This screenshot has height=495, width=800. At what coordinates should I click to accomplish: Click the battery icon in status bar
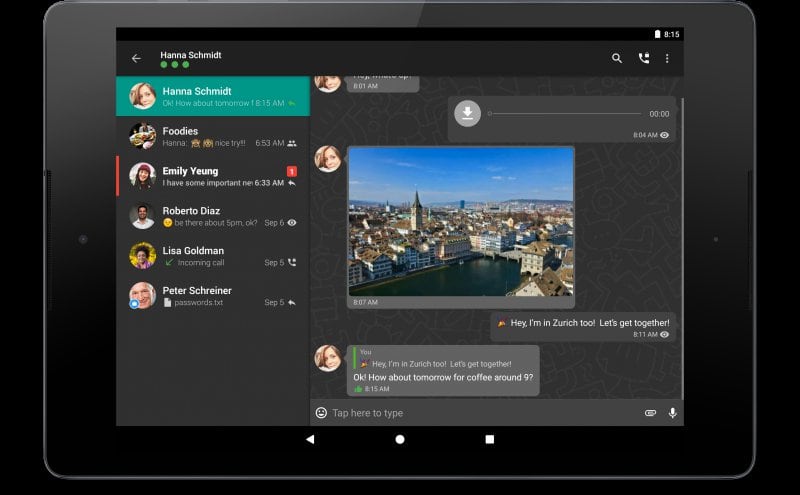[658, 34]
